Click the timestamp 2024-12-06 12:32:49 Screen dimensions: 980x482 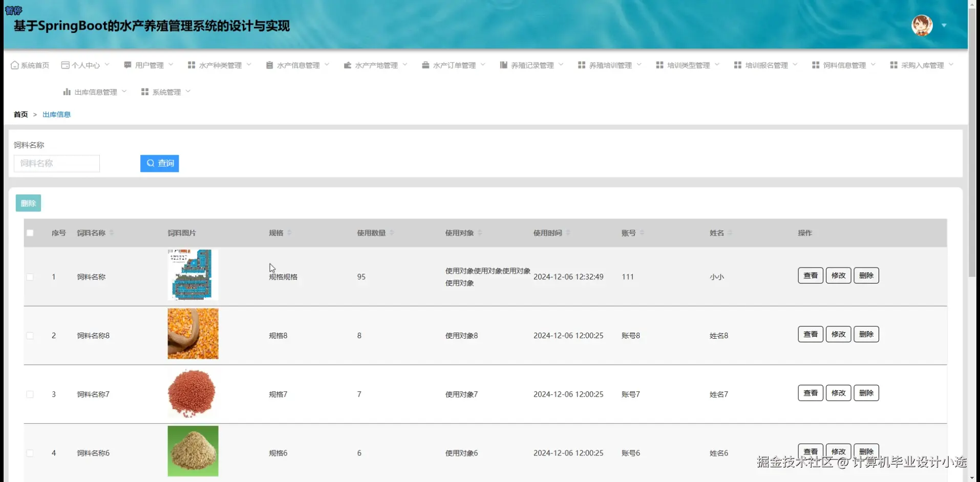point(568,277)
